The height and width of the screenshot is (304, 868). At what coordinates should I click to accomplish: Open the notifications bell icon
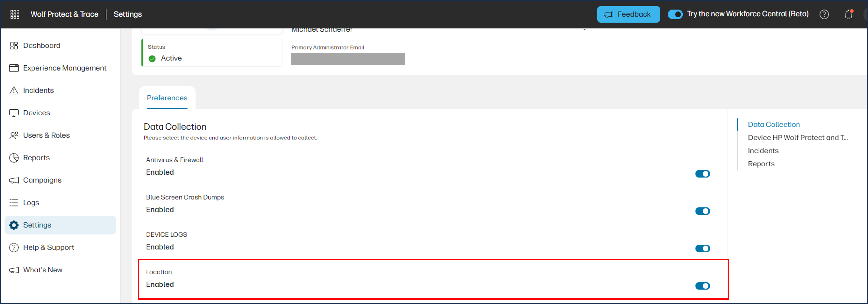[848, 15]
